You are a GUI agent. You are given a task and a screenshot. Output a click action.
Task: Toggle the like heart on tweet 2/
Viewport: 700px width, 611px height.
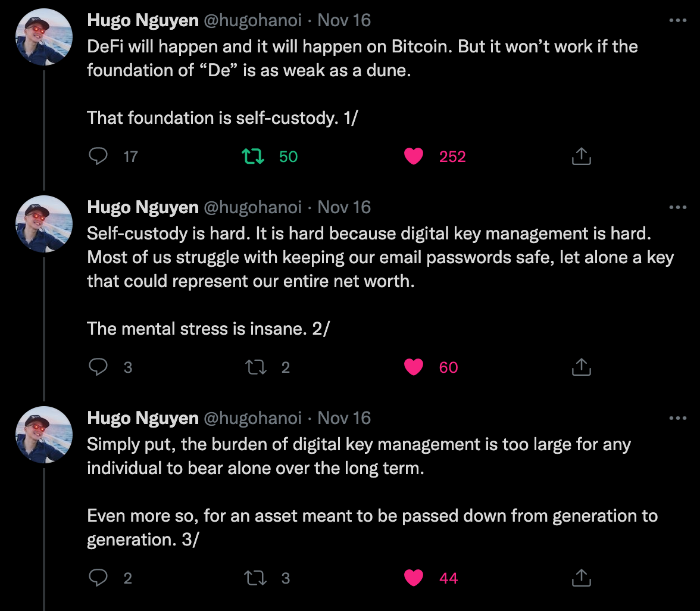pos(414,367)
